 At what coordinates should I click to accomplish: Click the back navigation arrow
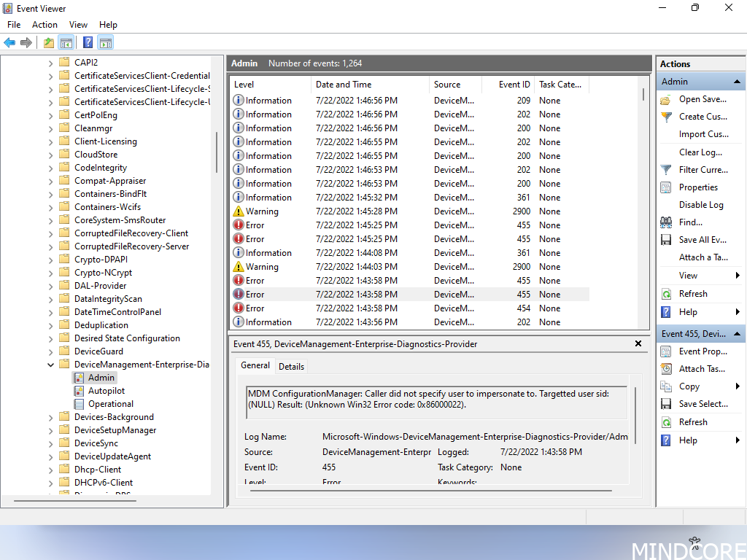click(9, 42)
